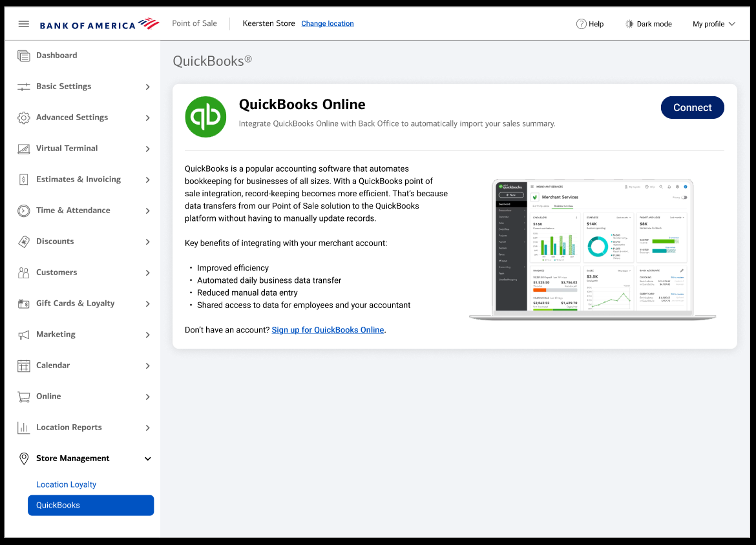756x545 pixels.
Task: Click the Location Reports bar chart icon
Action: (x=24, y=427)
